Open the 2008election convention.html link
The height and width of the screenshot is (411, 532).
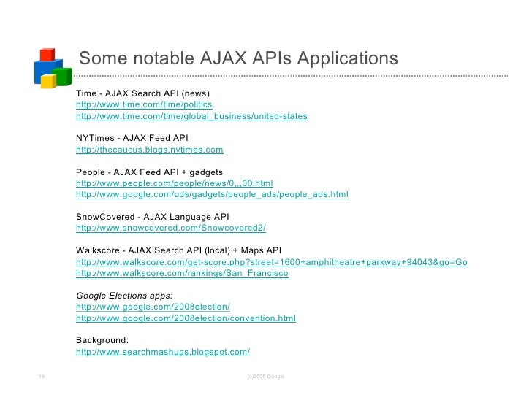coord(186,318)
